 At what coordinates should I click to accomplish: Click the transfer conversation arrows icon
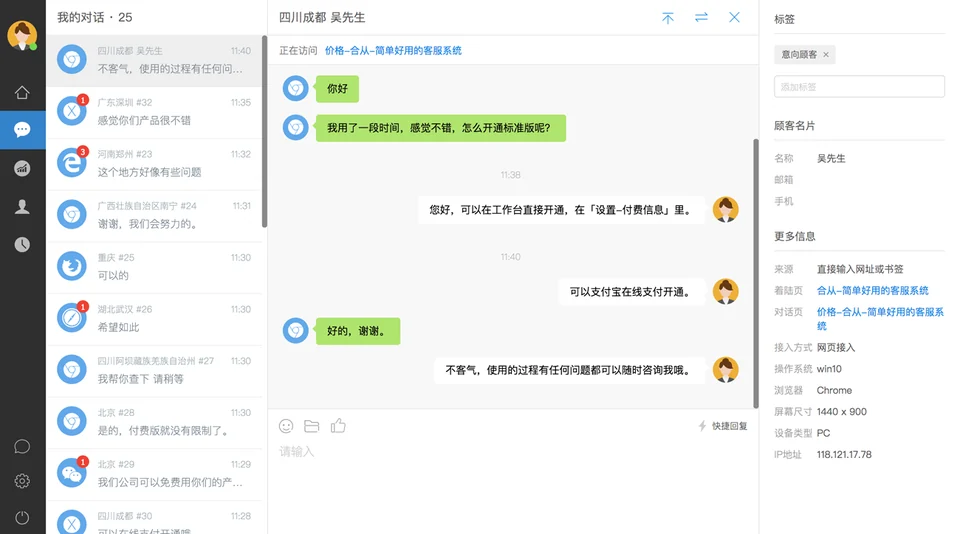[702, 17]
